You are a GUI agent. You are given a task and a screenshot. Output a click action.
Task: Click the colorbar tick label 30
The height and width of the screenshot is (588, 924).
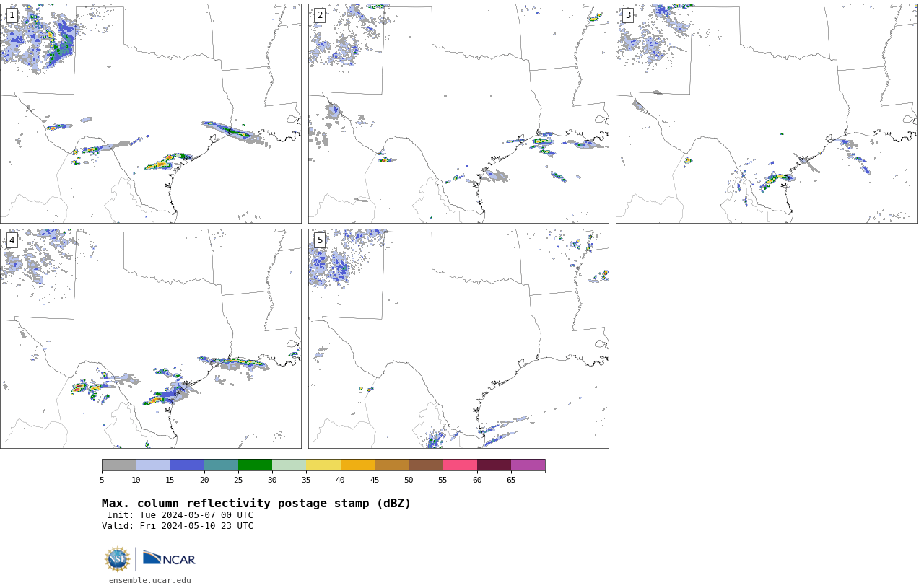[x=272, y=480]
